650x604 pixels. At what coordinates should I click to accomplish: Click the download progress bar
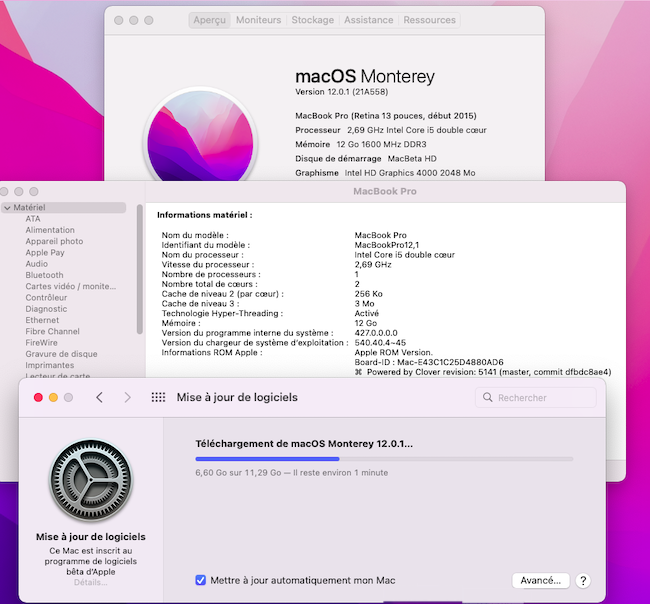(x=384, y=459)
